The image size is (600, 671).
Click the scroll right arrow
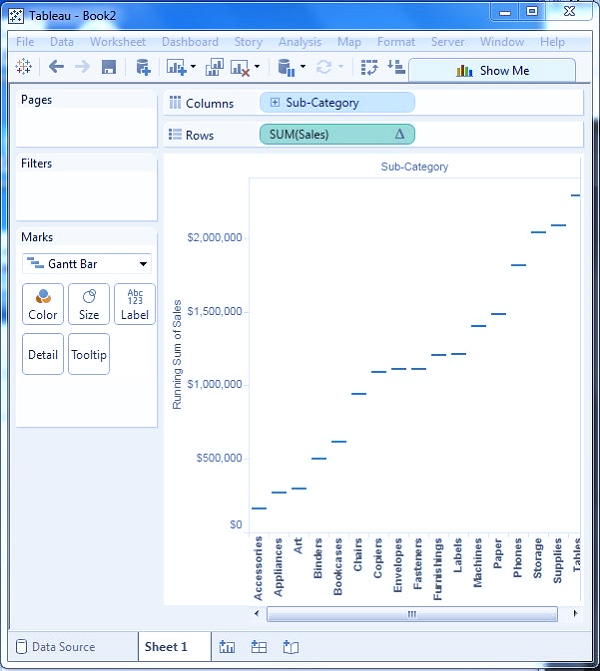point(575,614)
